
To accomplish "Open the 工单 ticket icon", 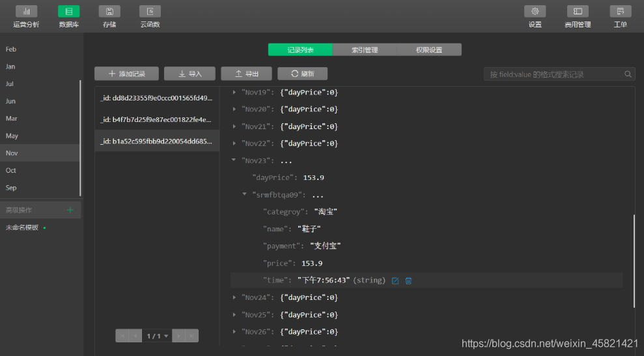I will point(620,12).
